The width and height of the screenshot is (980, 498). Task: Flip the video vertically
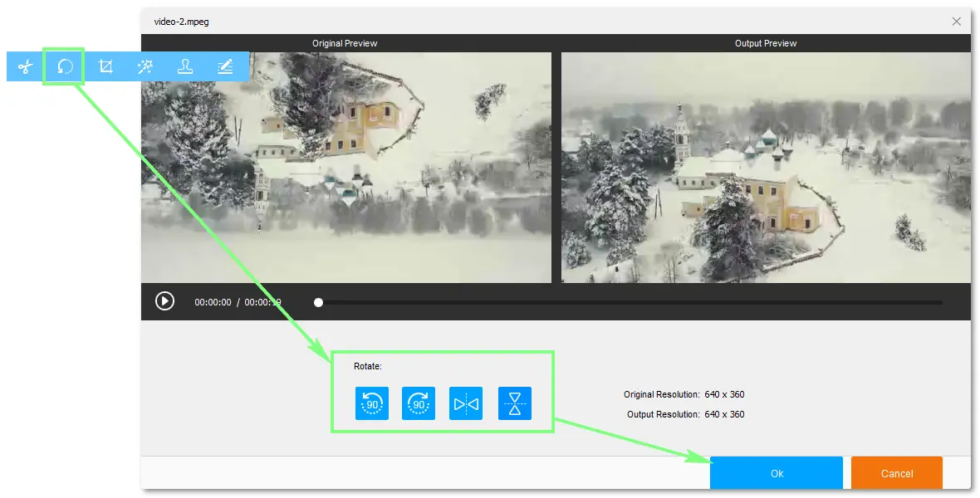pos(515,404)
